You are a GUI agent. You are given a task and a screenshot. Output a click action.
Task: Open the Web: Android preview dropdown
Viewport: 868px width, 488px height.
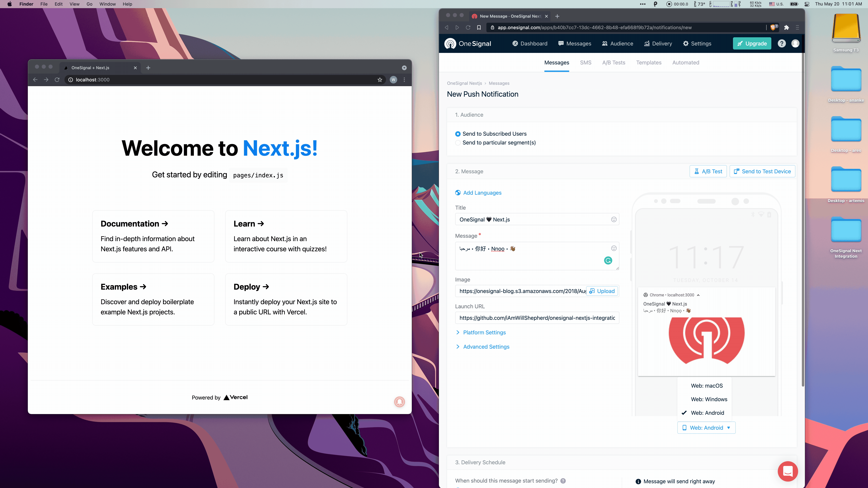[x=706, y=428]
